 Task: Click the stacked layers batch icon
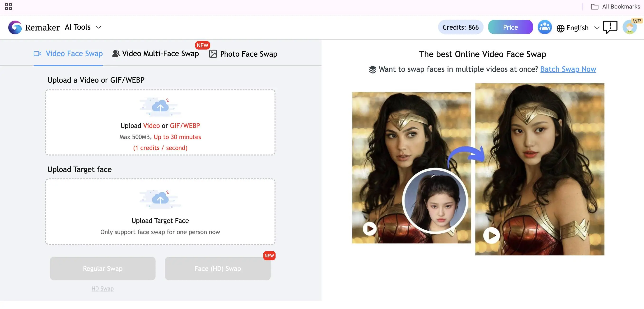click(x=373, y=69)
